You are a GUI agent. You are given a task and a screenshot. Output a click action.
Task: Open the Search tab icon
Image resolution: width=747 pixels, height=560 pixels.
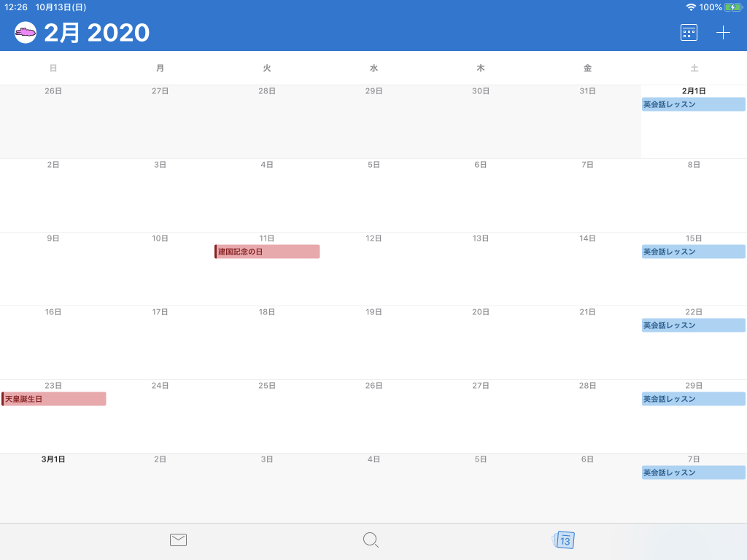pos(371,540)
